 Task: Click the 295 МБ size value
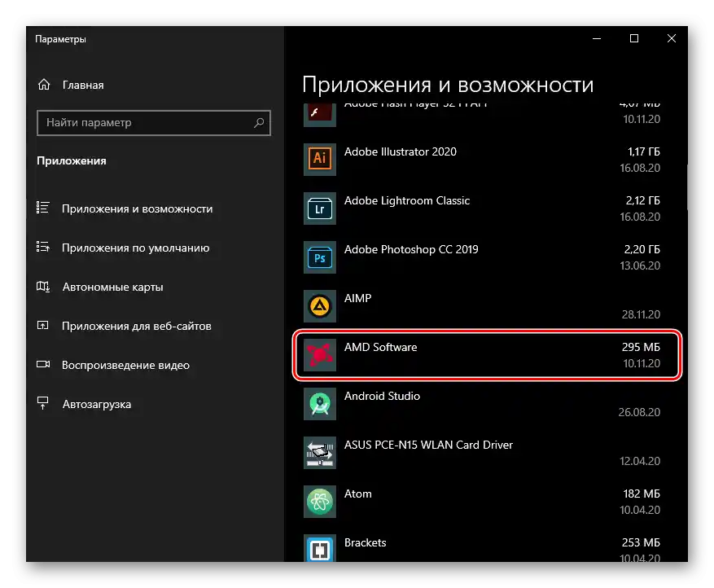click(x=641, y=347)
